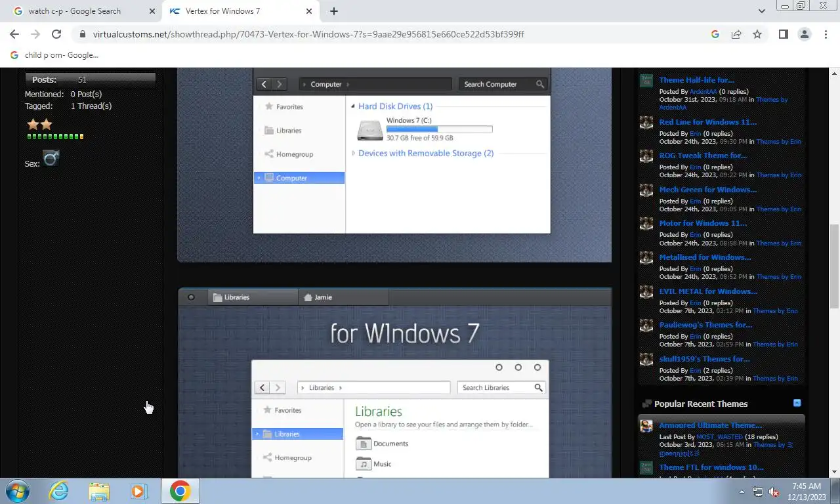Open Theme Half-life for... thread
The height and width of the screenshot is (504, 840).
coord(696,80)
